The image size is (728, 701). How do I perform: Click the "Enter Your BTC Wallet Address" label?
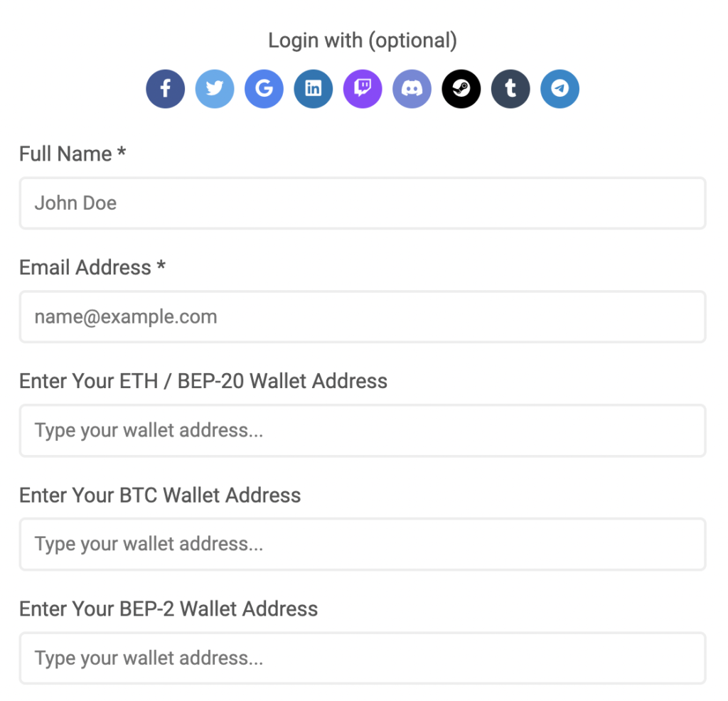[160, 495]
